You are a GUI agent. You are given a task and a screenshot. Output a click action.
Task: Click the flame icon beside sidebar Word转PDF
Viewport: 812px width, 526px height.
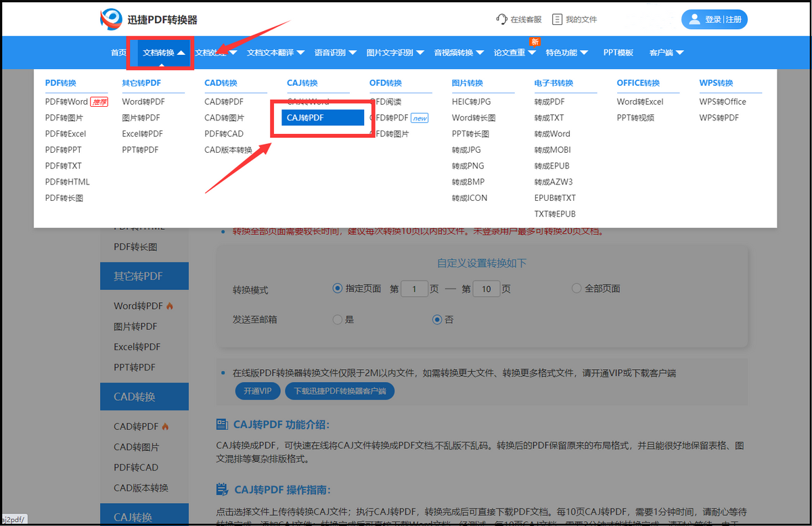(x=170, y=306)
